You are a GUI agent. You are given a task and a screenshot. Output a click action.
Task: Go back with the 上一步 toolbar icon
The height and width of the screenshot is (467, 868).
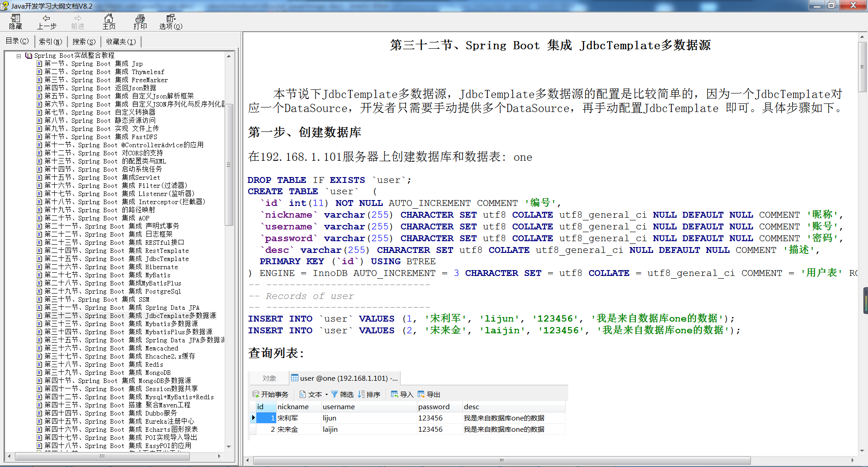point(47,22)
